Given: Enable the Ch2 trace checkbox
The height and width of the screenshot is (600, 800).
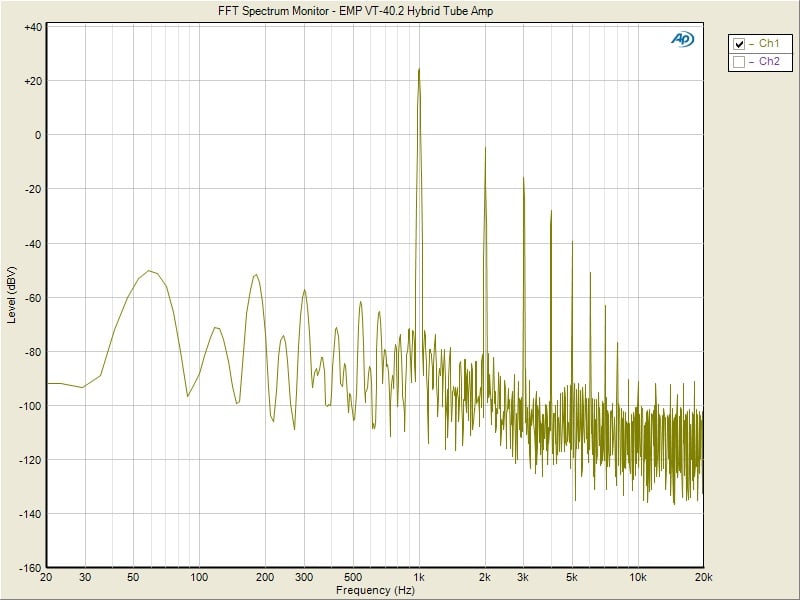Looking at the screenshot, I should [x=739, y=62].
